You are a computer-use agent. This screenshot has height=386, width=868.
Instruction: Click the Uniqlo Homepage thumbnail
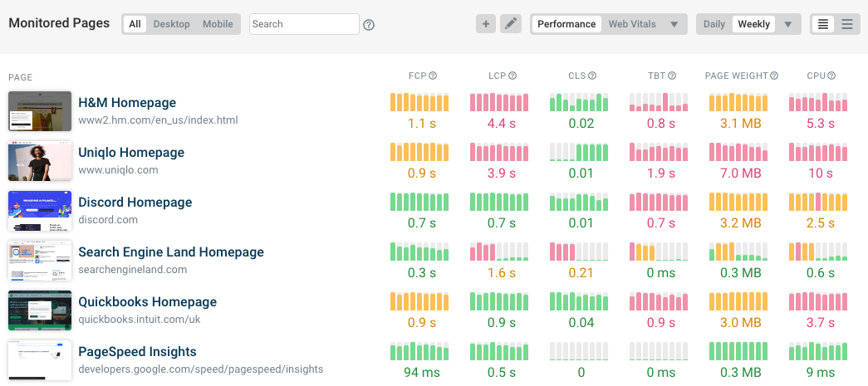40,161
